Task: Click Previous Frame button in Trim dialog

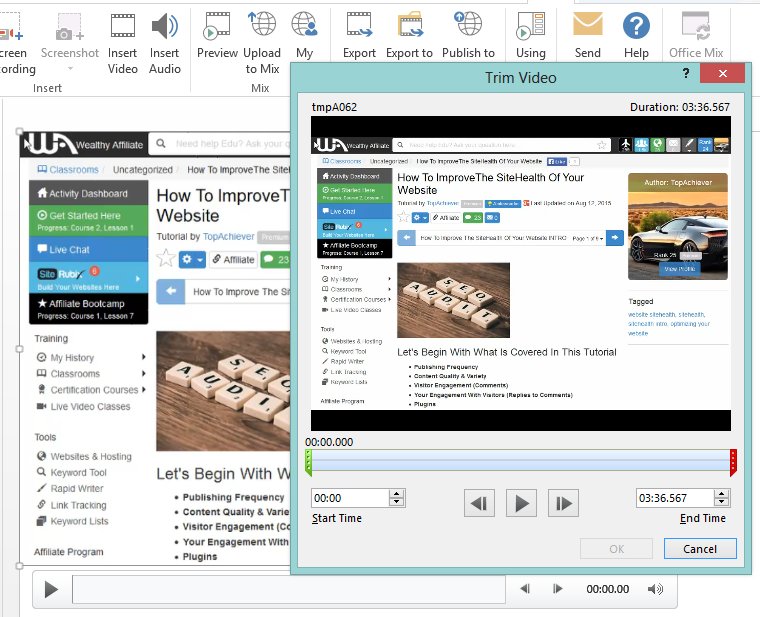Action: pyautogui.click(x=479, y=504)
